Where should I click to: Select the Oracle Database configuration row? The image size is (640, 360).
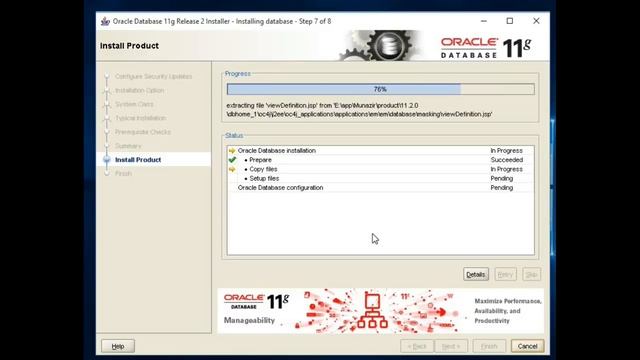tap(380, 188)
